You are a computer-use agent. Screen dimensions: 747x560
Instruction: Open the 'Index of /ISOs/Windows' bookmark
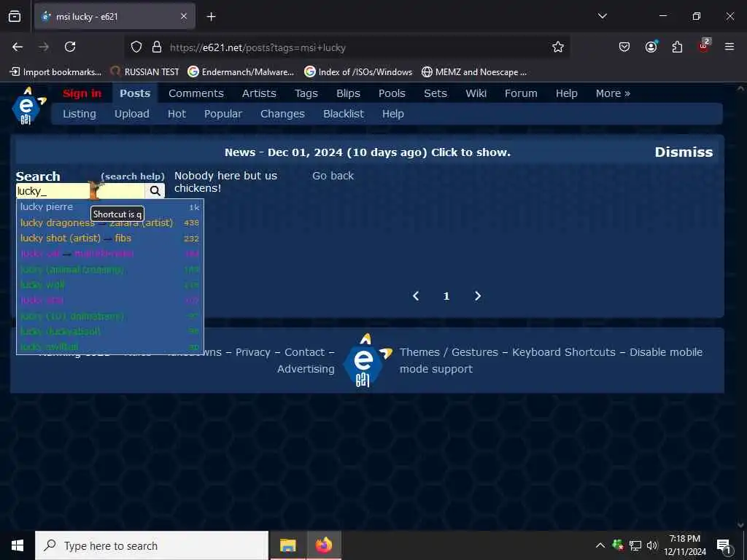(358, 72)
